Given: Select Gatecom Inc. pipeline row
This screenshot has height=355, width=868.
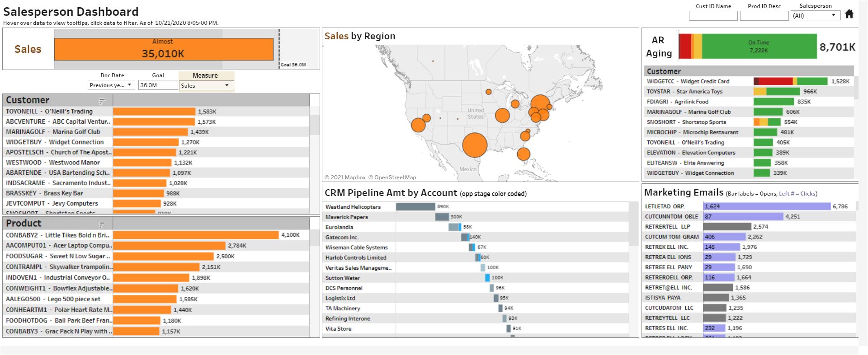Looking at the screenshot, I should pyautogui.click(x=476, y=237).
